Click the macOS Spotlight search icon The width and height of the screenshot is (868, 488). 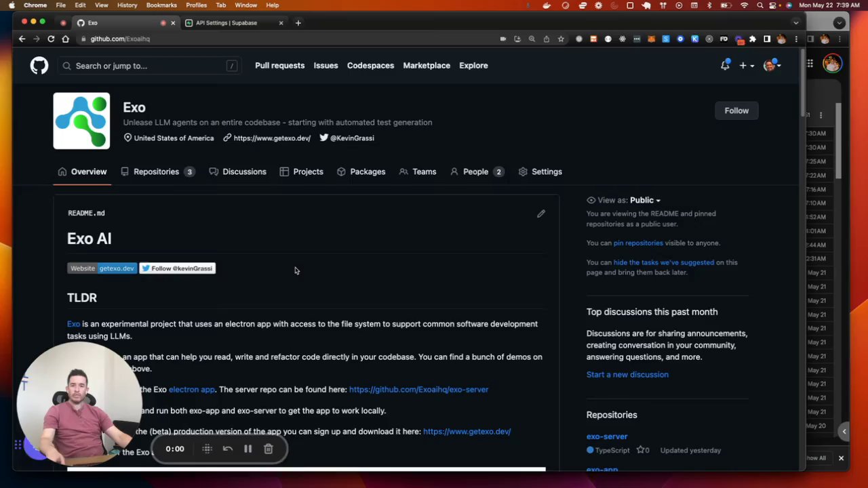760,5
